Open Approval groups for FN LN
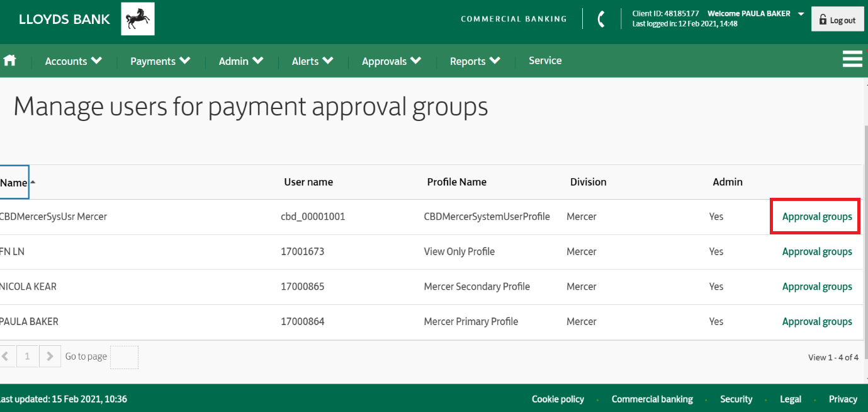Screen dimensions: 868x412 [x=817, y=252]
